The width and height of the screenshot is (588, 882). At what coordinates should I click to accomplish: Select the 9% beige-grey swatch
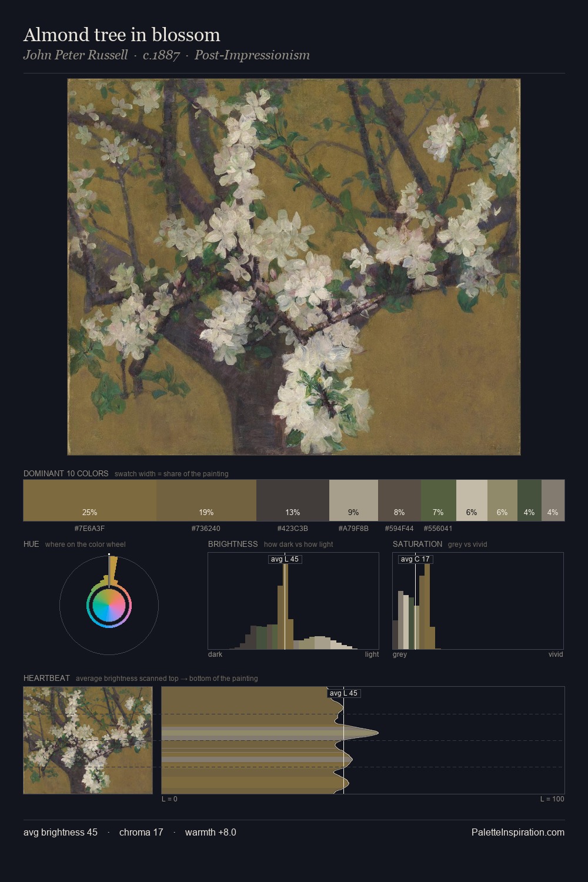click(x=353, y=500)
